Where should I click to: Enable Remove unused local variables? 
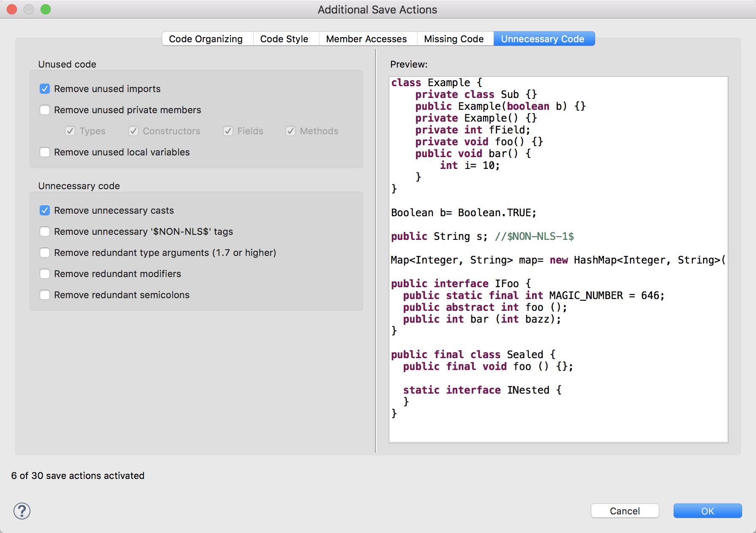click(45, 152)
